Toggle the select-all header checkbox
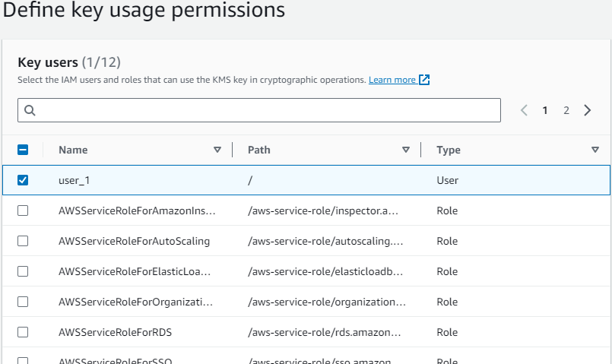Screen dimensions: 612x364 [23, 150]
